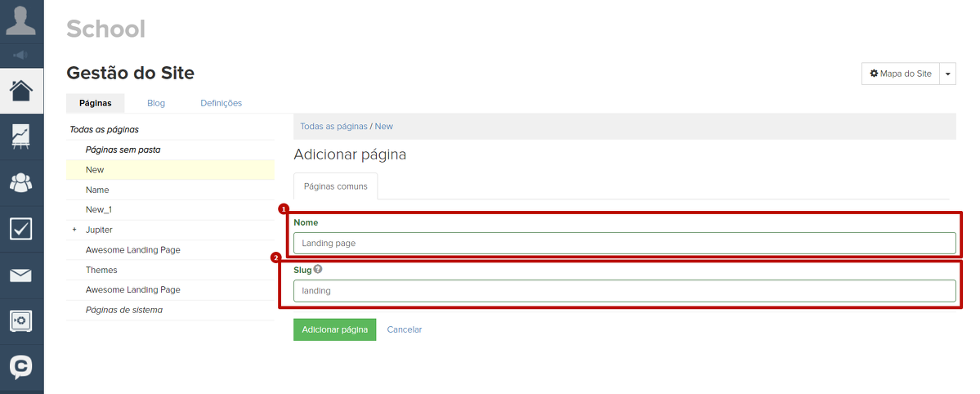Open the safe finance icon in sidebar
Viewport: 980px width, 394px height.
[x=21, y=321]
